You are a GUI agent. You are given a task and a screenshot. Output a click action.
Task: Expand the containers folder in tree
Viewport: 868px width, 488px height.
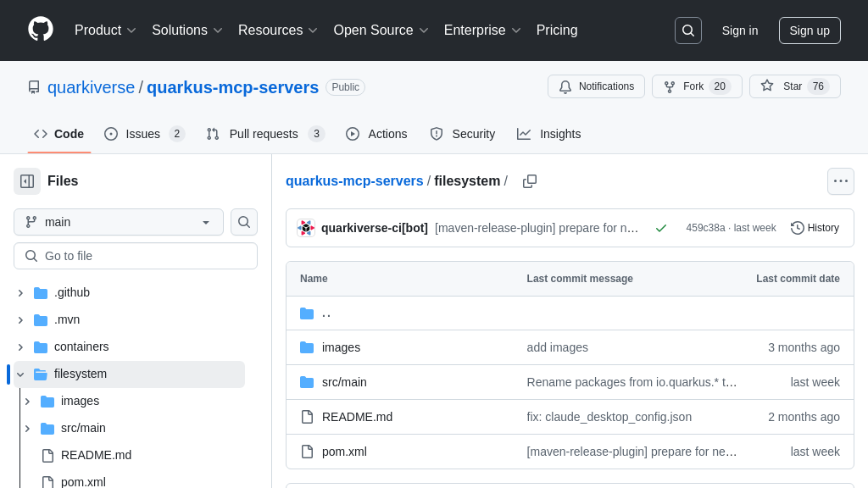20,347
